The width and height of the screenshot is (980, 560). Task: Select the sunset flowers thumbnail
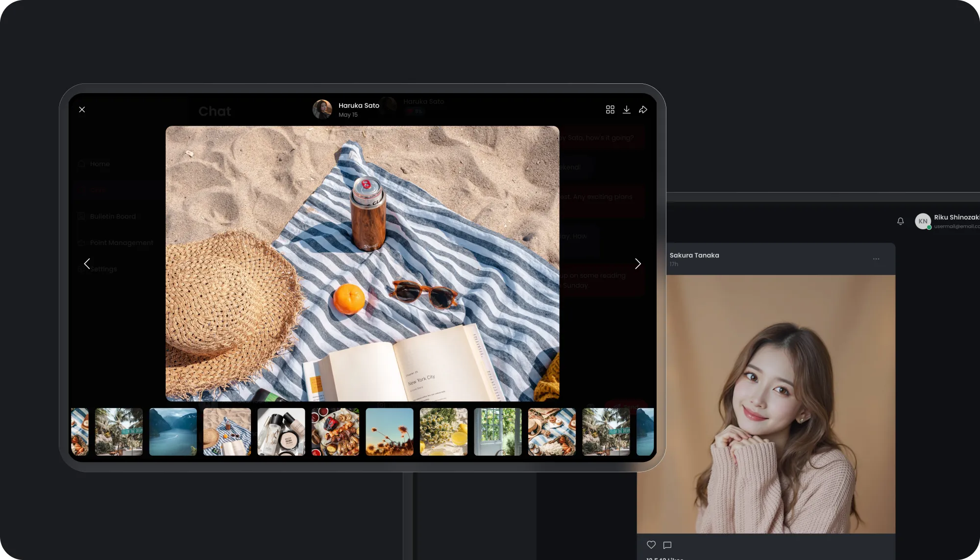tap(390, 432)
